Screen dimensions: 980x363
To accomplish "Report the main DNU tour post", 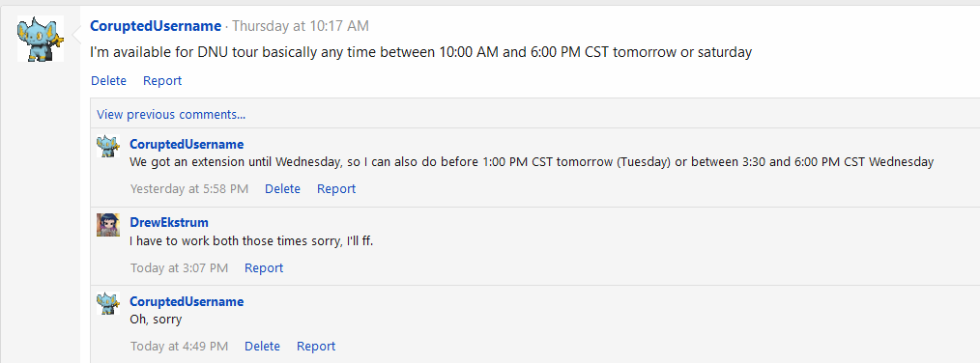I will [162, 80].
